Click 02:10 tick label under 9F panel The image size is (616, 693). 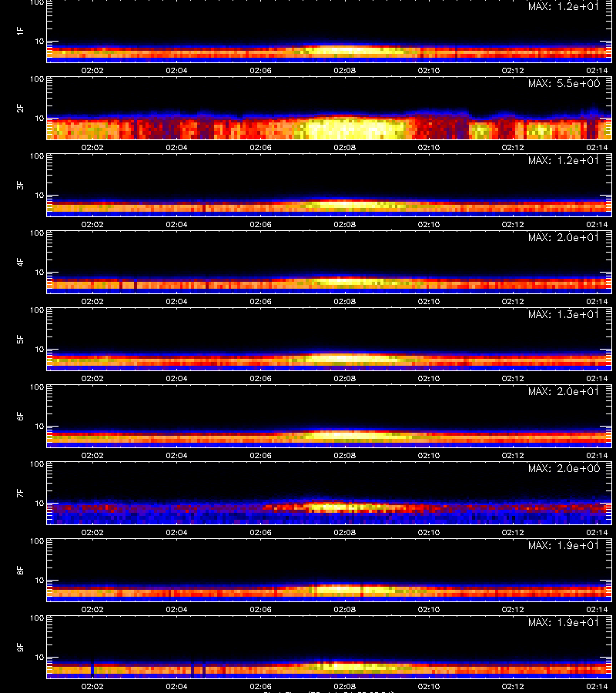(429, 687)
